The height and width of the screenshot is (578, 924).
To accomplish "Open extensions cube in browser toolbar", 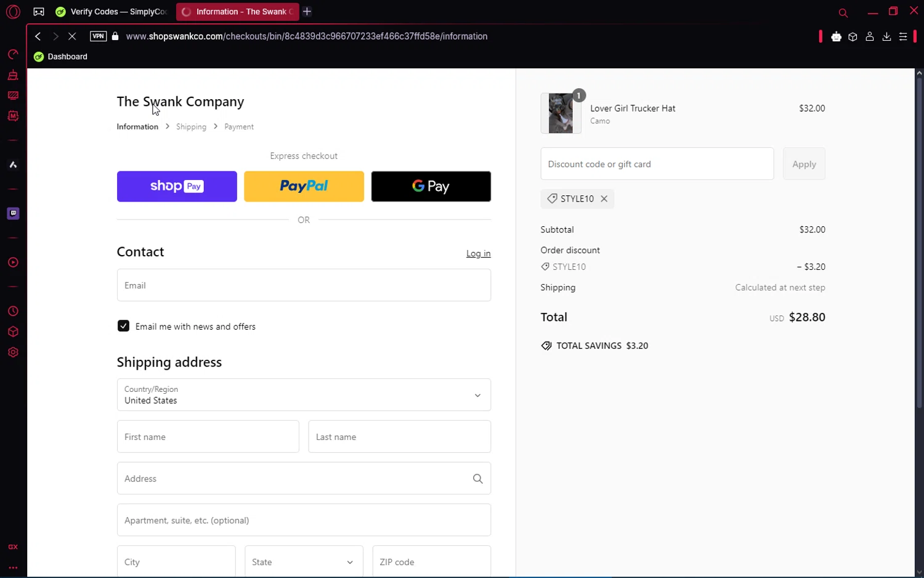I will pyautogui.click(x=853, y=37).
